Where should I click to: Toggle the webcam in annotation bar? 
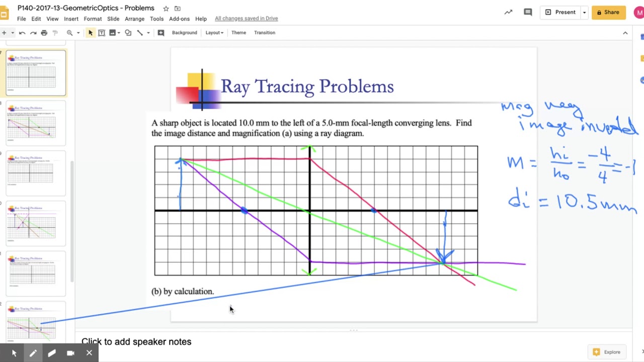(70, 353)
